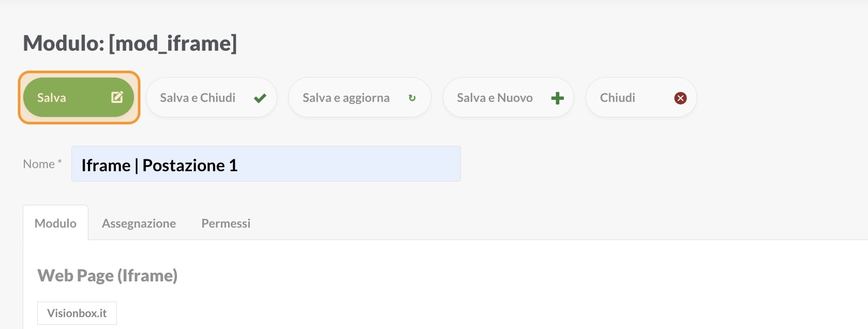Open the Assegnazione tab
This screenshot has height=329, width=868.
(x=139, y=223)
